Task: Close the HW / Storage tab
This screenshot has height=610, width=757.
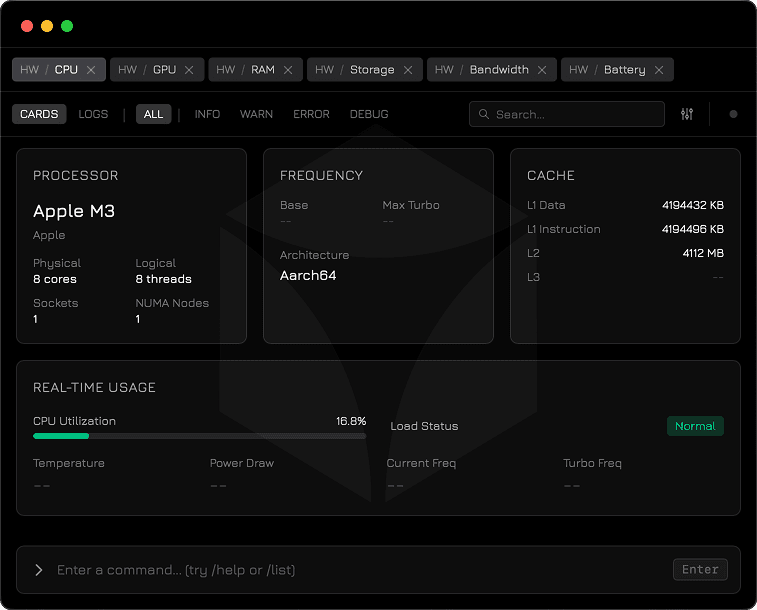Action: [408, 70]
